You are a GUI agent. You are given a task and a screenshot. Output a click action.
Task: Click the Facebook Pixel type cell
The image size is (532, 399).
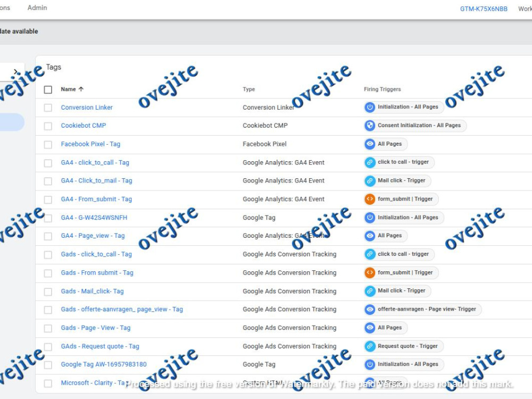click(264, 144)
